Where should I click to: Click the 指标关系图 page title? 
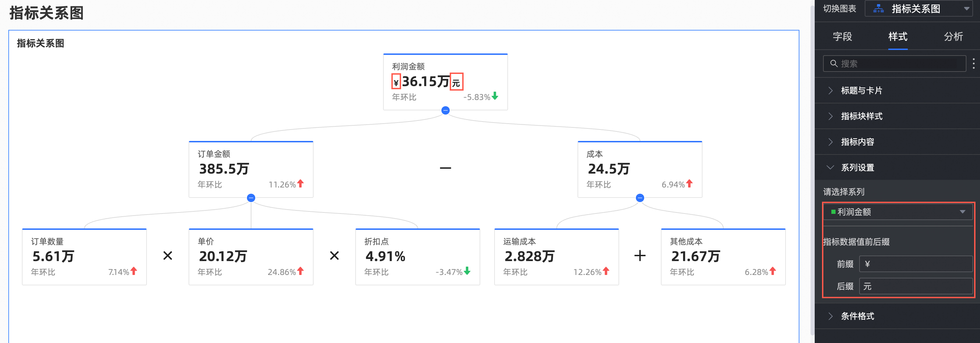click(x=47, y=13)
